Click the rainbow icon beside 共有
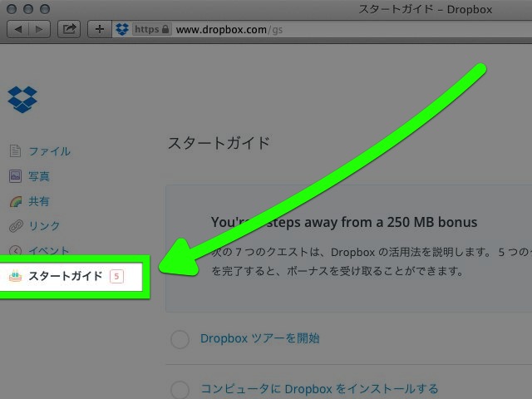 point(16,201)
